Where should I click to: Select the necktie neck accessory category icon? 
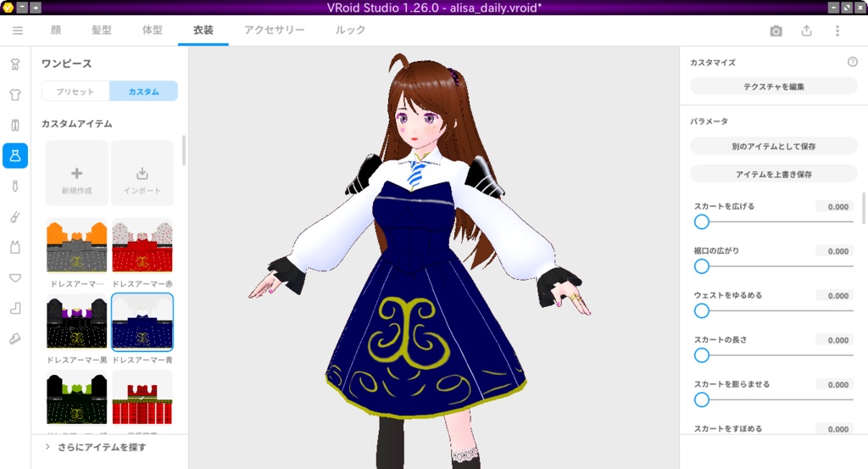point(15,186)
